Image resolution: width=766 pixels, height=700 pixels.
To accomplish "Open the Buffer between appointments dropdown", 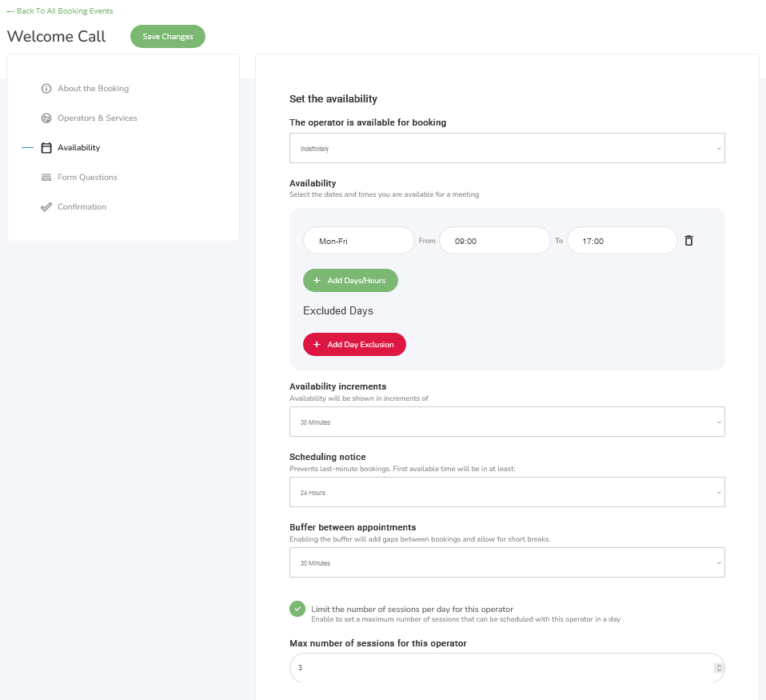I will click(507, 562).
